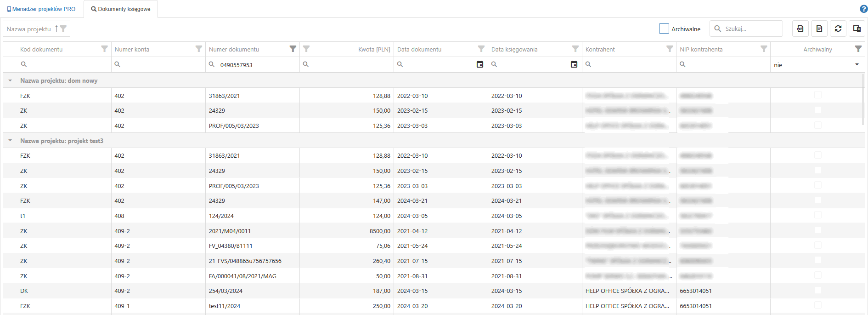This screenshot has width=868, height=315.
Task: Select the Dokumenty księgowe tab
Action: (x=121, y=9)
